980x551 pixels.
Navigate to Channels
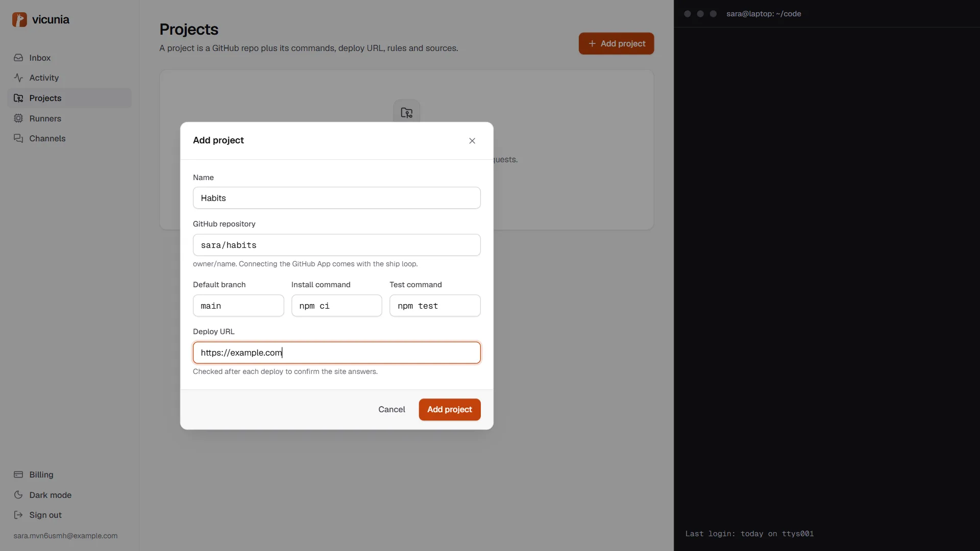pyautogui.click(x=69, y=138)
